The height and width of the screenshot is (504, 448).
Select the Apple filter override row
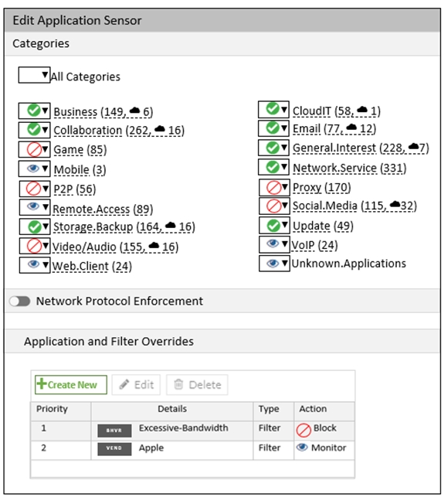click(192, 450)
